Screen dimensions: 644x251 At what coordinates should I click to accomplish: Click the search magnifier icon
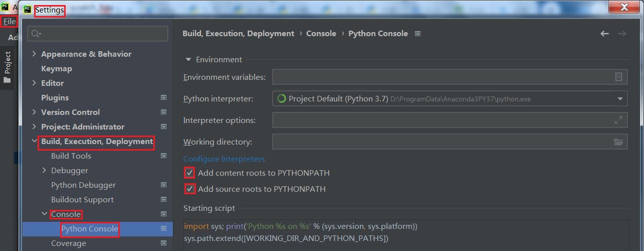(x=36, y=34)
